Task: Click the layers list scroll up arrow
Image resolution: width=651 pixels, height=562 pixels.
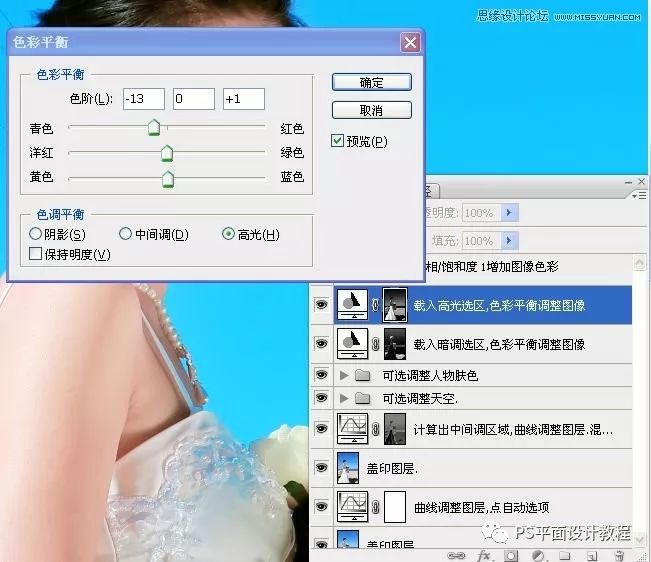Action: 639,263
